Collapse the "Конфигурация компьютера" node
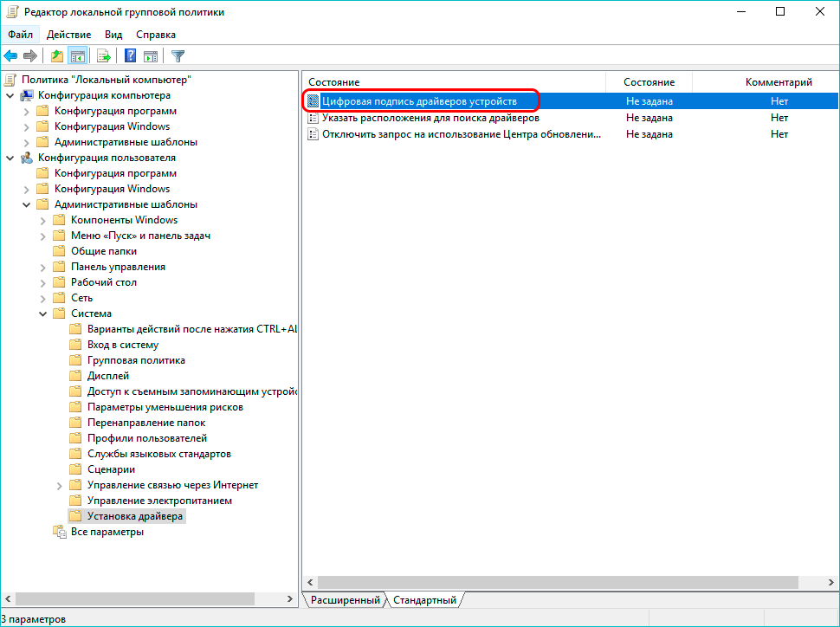Screen dimensions: 840x627 coord(10,96)
